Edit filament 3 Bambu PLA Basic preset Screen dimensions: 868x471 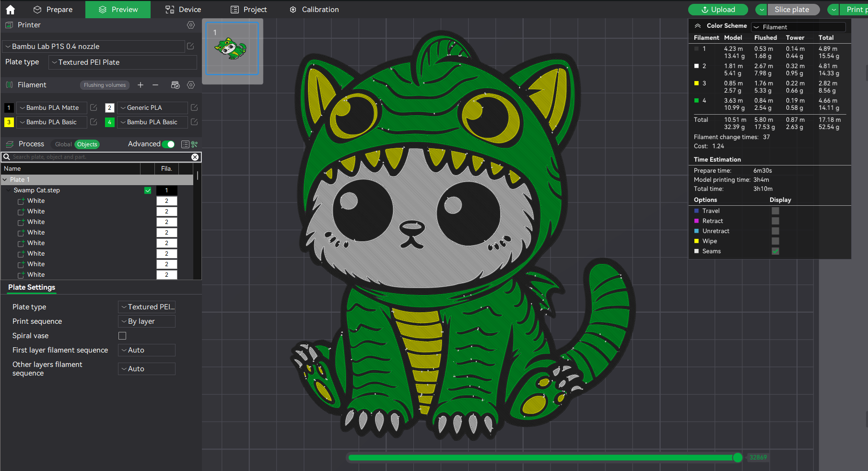[94, 122]
